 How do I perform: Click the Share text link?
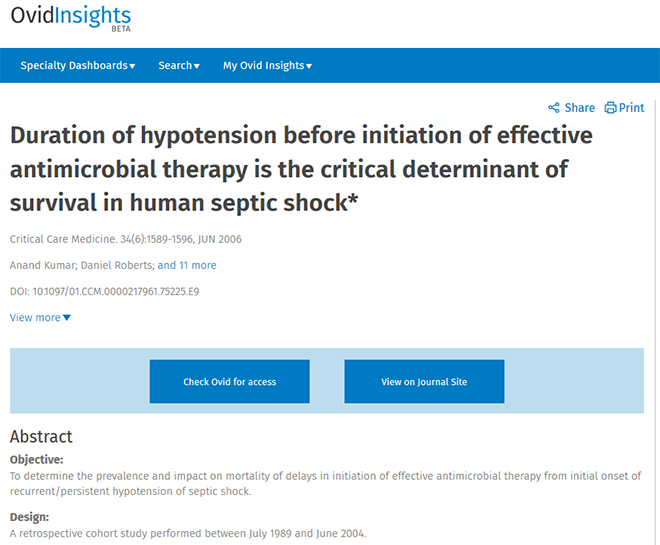pos(580,108)
